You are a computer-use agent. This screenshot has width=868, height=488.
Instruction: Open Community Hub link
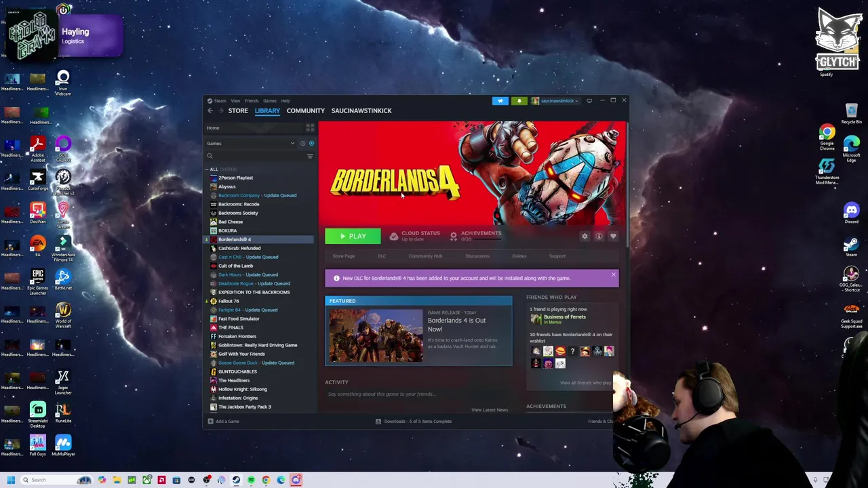[425, 256]
